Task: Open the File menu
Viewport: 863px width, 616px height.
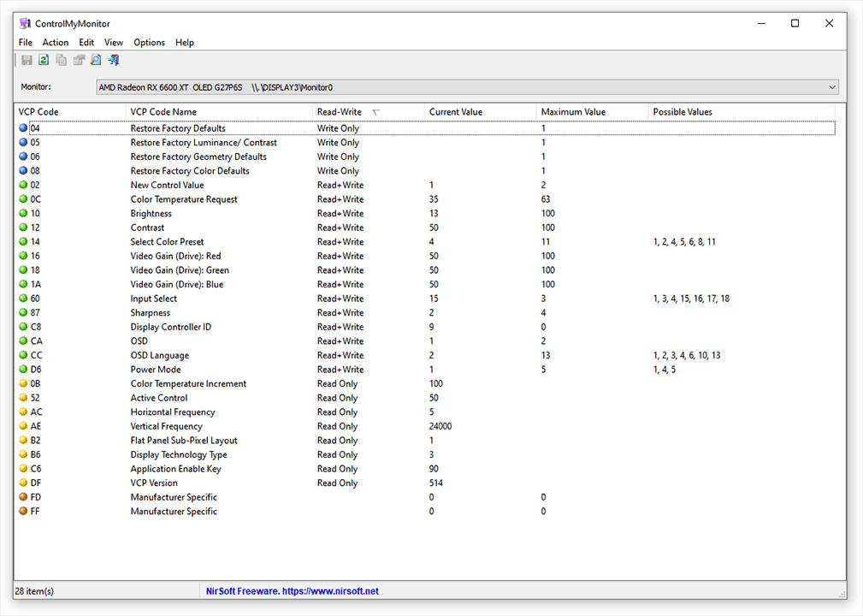Action: coord(26,43)
